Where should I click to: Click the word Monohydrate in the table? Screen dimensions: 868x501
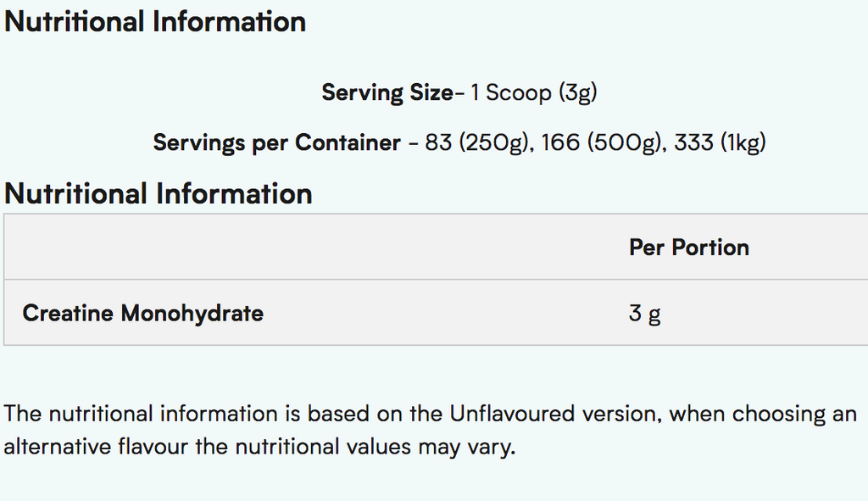click(192, 313)
